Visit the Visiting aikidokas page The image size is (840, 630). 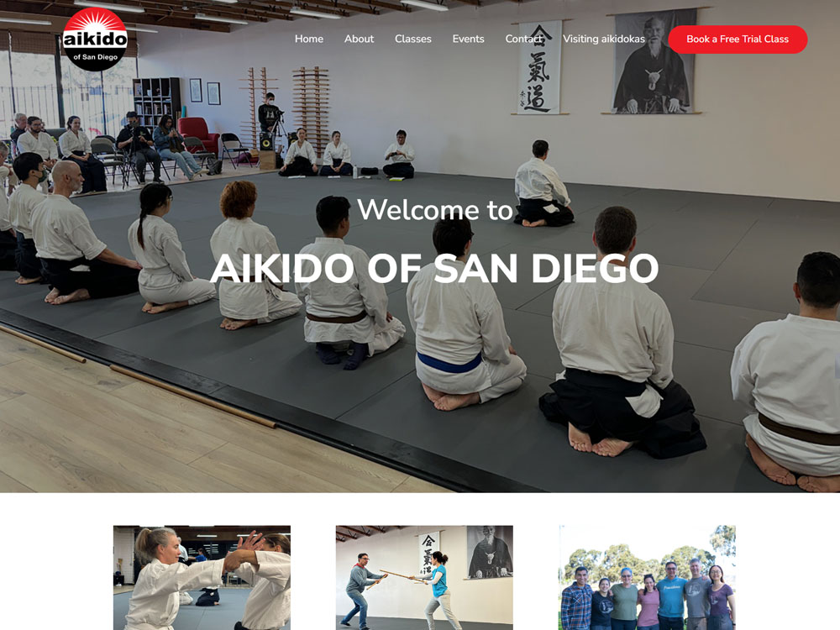click(604, 39)
